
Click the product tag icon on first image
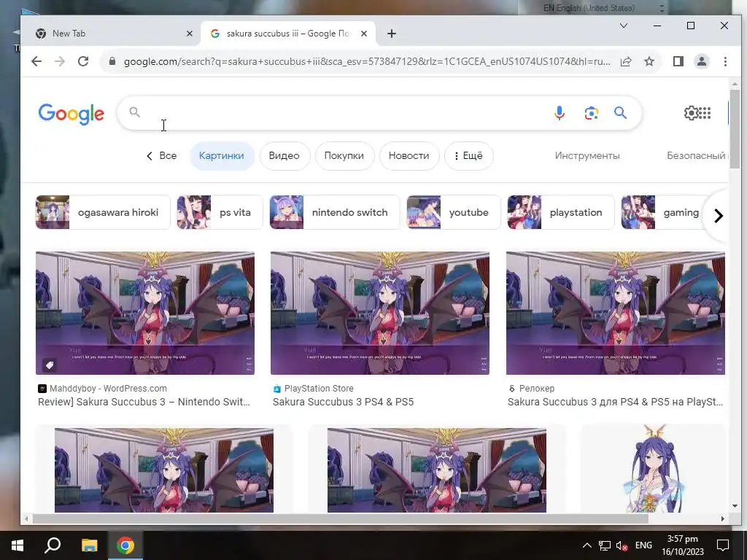coord(49,365)
